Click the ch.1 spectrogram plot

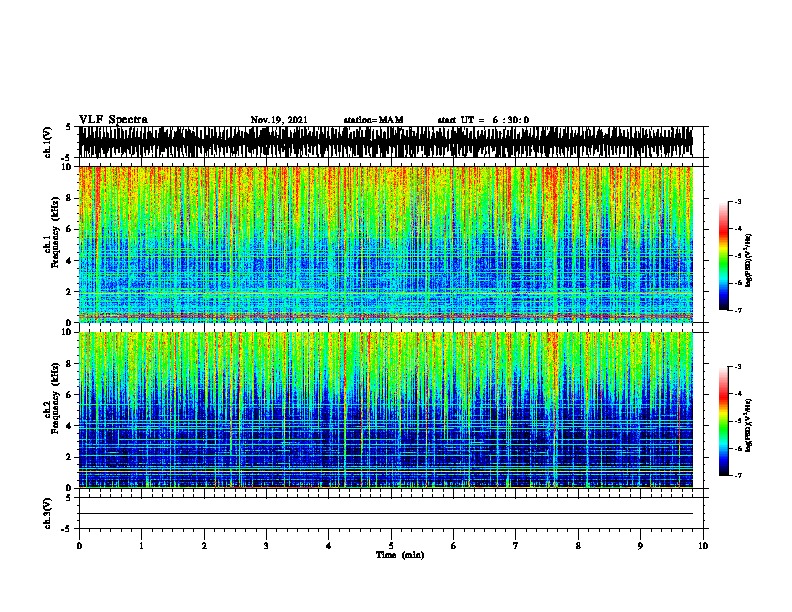point(386,244)
